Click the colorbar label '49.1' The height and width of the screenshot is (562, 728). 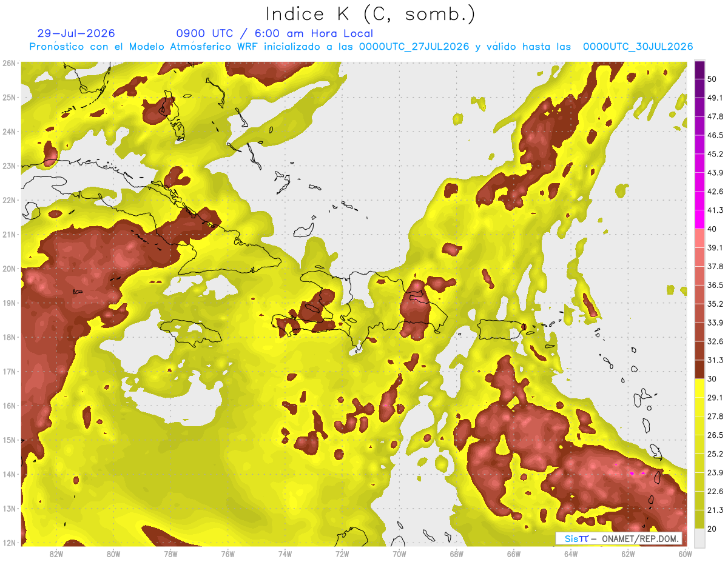tap(715, 98)
